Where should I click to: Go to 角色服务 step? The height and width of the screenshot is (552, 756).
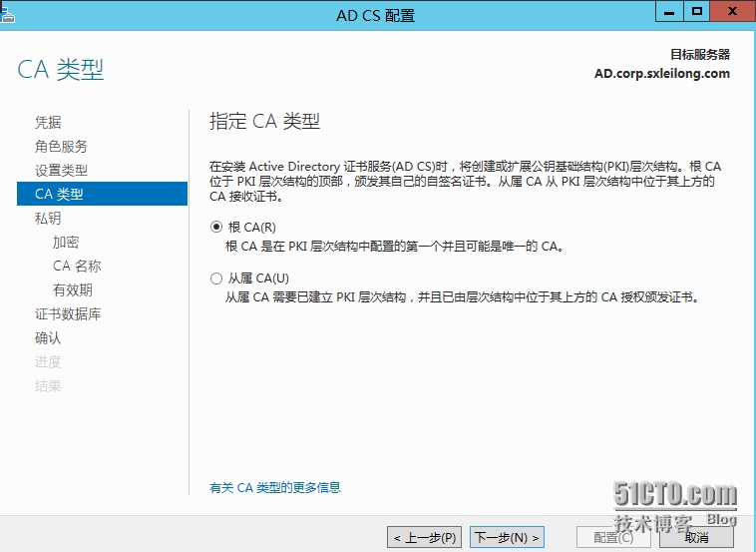(x=61, y=146)
